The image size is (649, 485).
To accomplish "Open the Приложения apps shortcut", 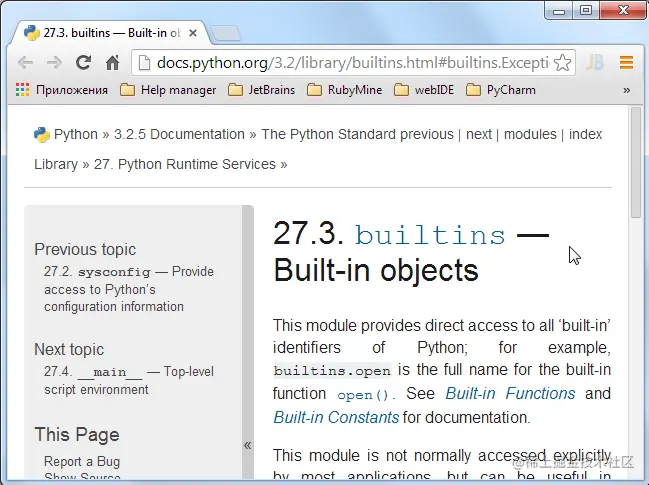I will click(61, 90).
